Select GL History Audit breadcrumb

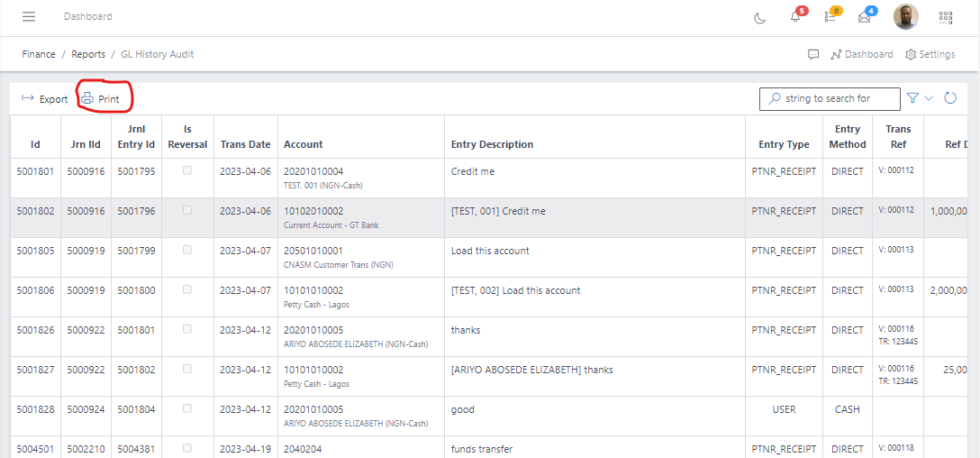tap(157, 54)
